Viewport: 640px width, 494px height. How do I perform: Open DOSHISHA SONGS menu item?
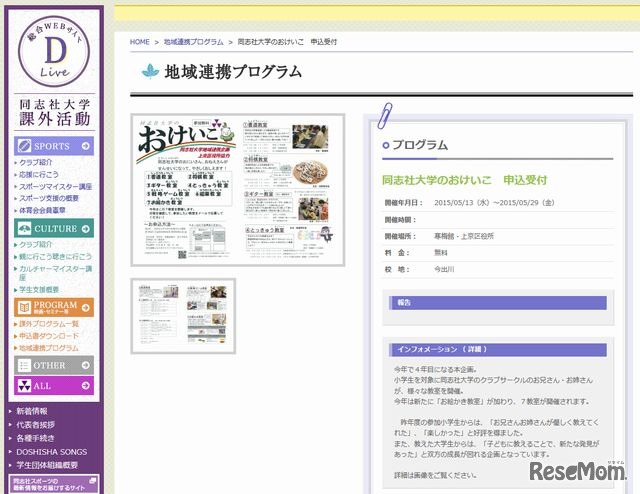coord(51,452)
